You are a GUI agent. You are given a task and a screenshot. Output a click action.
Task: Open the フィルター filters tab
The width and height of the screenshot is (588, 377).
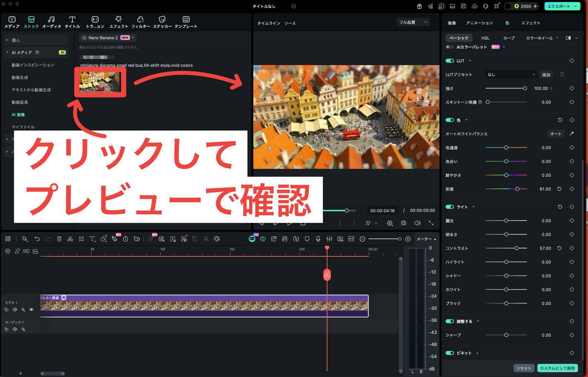pos(140,22)
